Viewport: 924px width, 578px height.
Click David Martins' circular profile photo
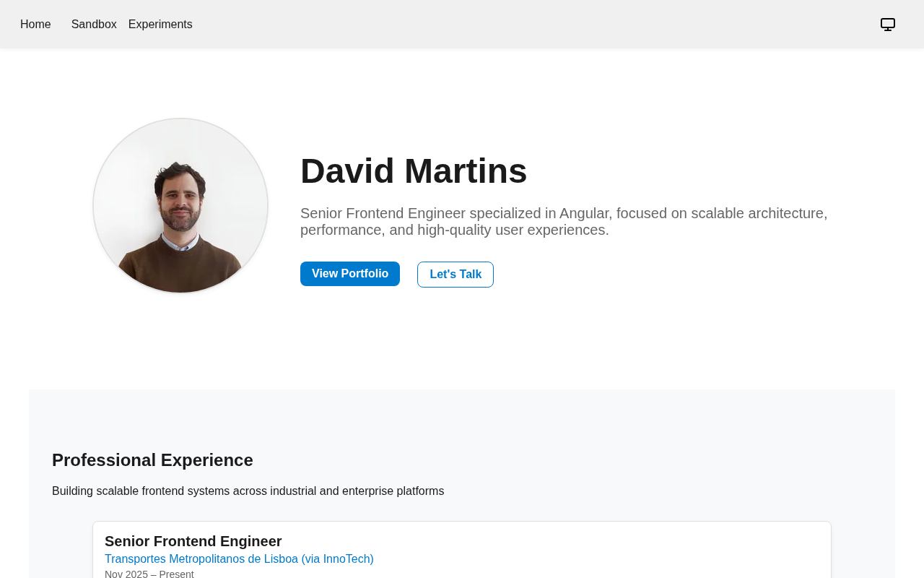tap(180, 206)
